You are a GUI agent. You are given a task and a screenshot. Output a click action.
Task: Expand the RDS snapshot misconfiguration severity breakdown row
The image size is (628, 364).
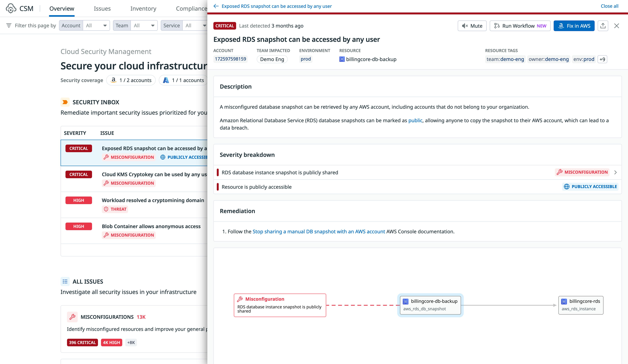tap(615, 172)
